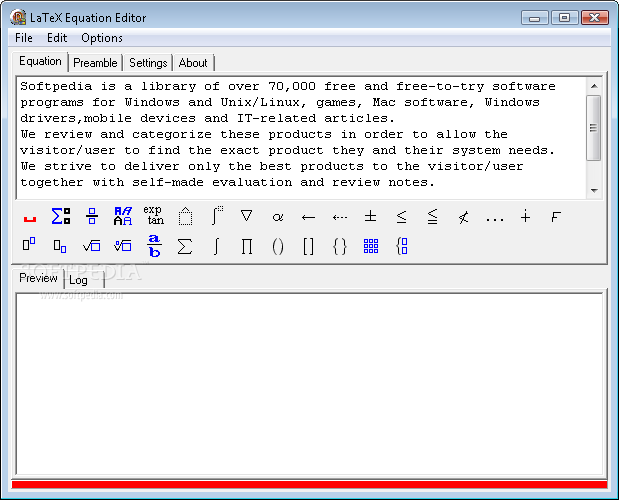This screenshot has height=500, width=619.
Task: Click the red status bar at the bottom
Action: 310,485
